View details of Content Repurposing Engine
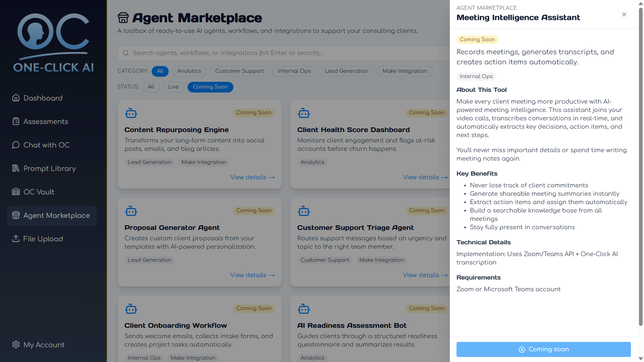Image resolution: width=644 pixels, height=362 pixels. tap(252, 177)
